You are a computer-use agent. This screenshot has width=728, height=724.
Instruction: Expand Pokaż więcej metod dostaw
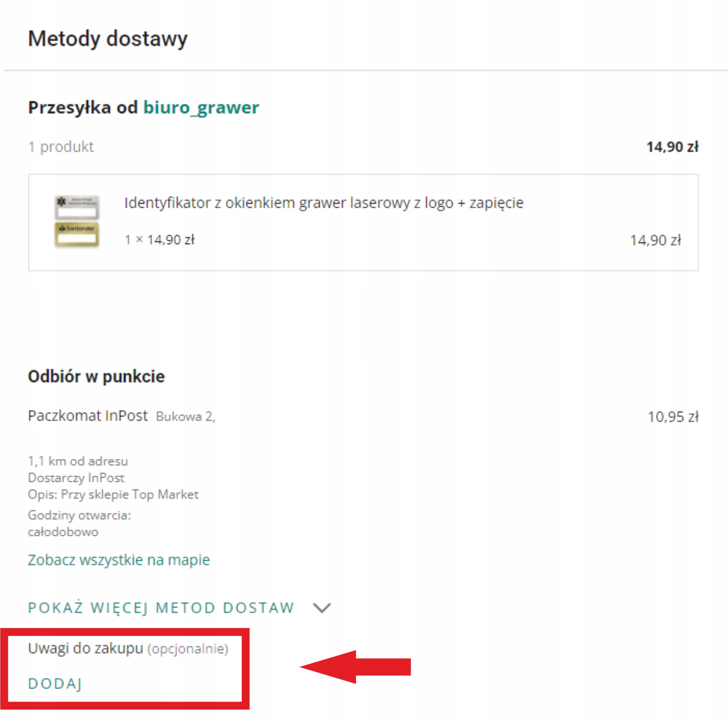coord(161,607)
